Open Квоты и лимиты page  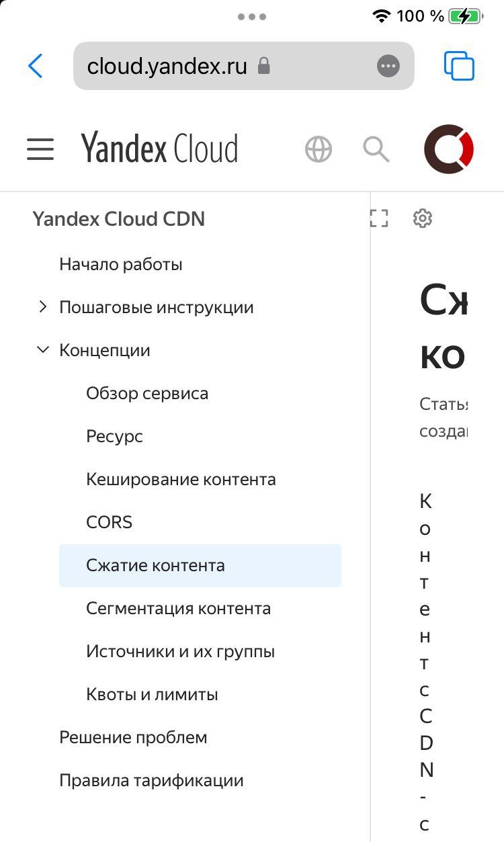pyautogui.click(x=152, y=694)
